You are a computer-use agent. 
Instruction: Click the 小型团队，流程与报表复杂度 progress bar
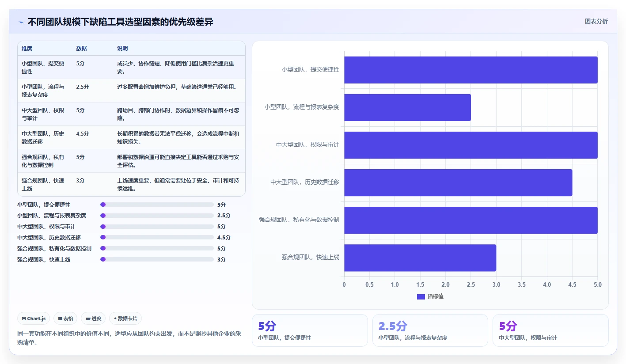click(x=157, y=216)
